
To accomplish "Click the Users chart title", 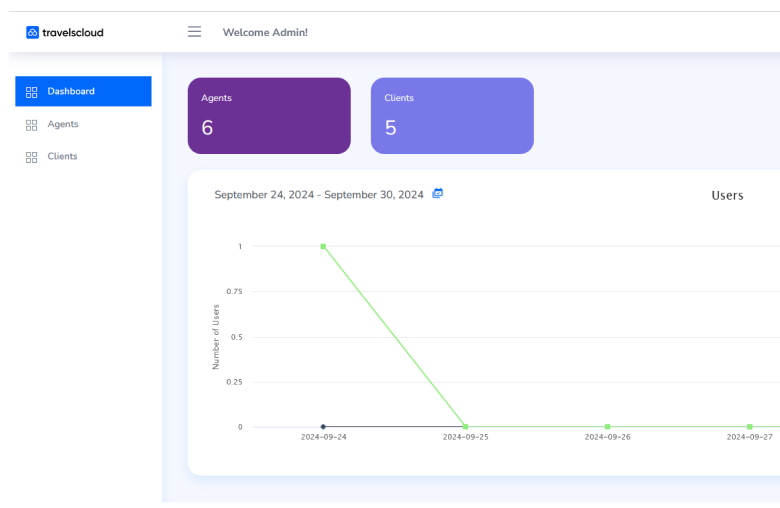I will (727, 195).
